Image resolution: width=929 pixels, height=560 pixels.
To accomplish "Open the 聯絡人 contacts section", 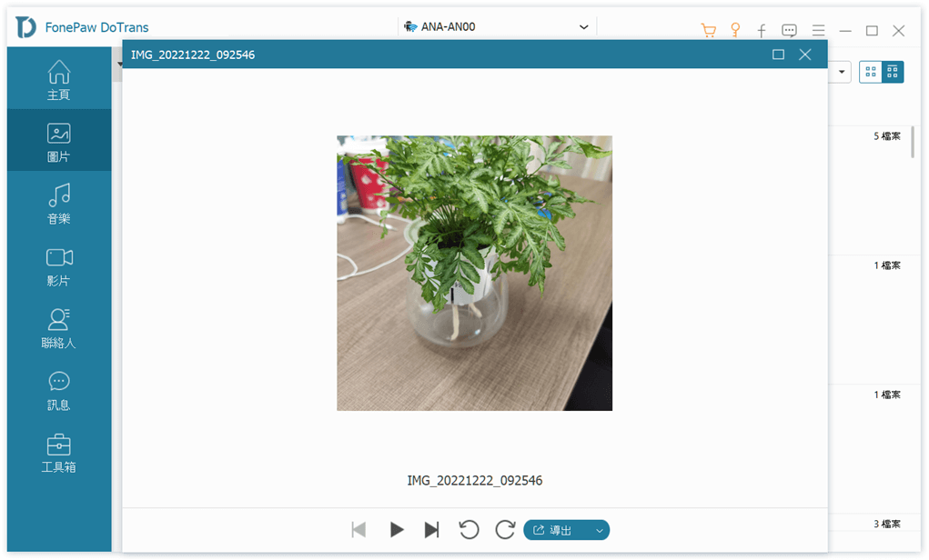I will [x=59, y=327].
